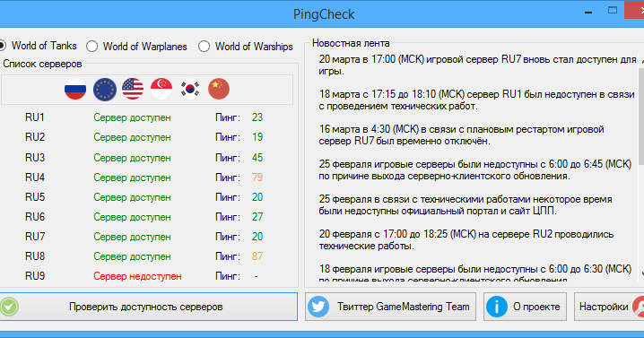644x338 pixels.
Task: Open Твиттер GameMastering Team button
Action: point(390,307)
